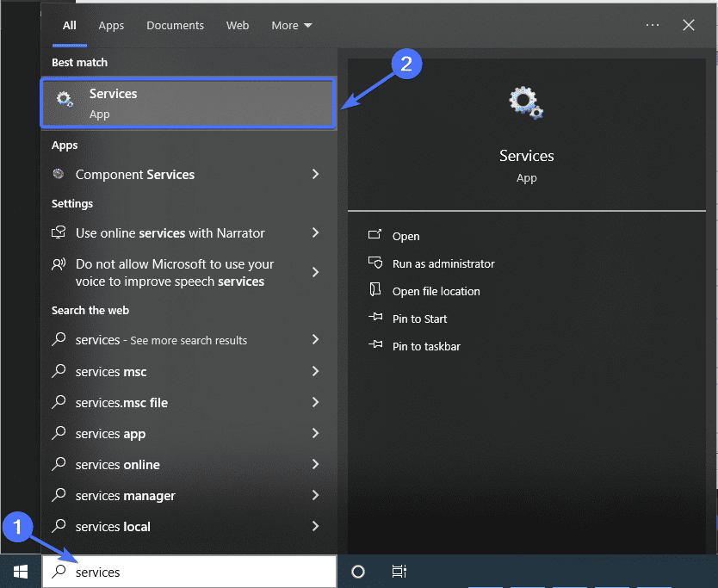Expand 'services local' chevron
This screenshot has height=588, width=718.
[x=315, y=526]
